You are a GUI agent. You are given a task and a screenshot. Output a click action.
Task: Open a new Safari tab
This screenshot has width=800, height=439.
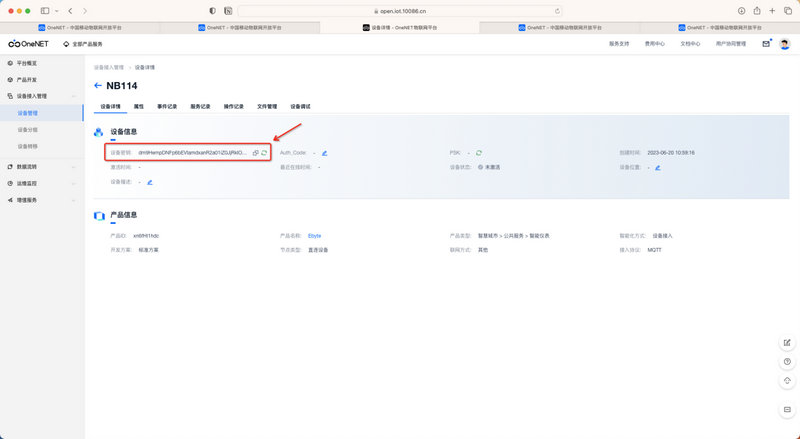772,11
